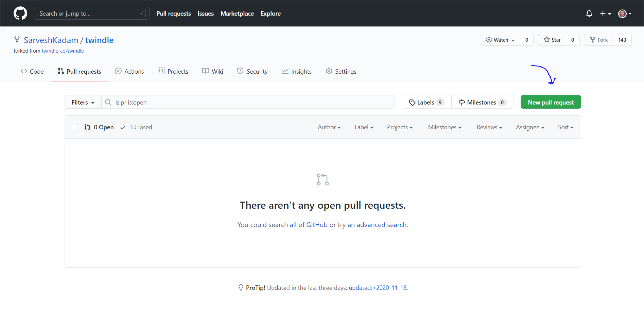Open the plus create-new menu

606,14
